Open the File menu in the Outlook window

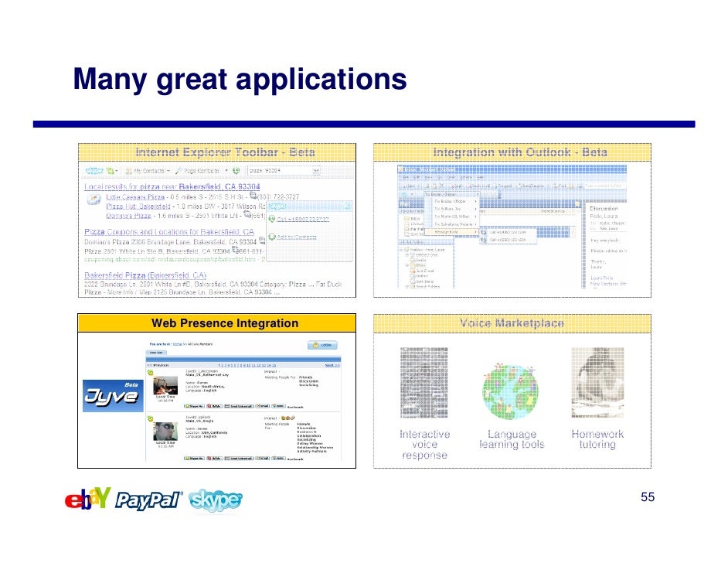(406, 177)
